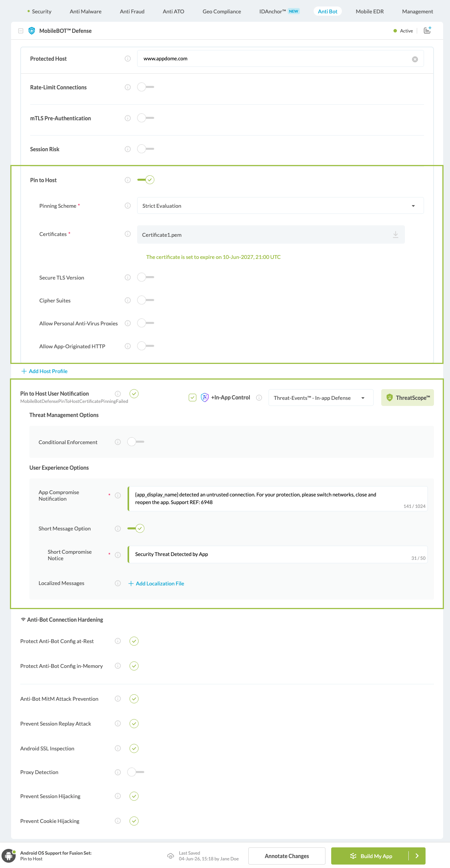Turn on Cipher Suites toggle
Image resolution: width=450 pixels, height=868 pixels.
(x=146, y=300)
